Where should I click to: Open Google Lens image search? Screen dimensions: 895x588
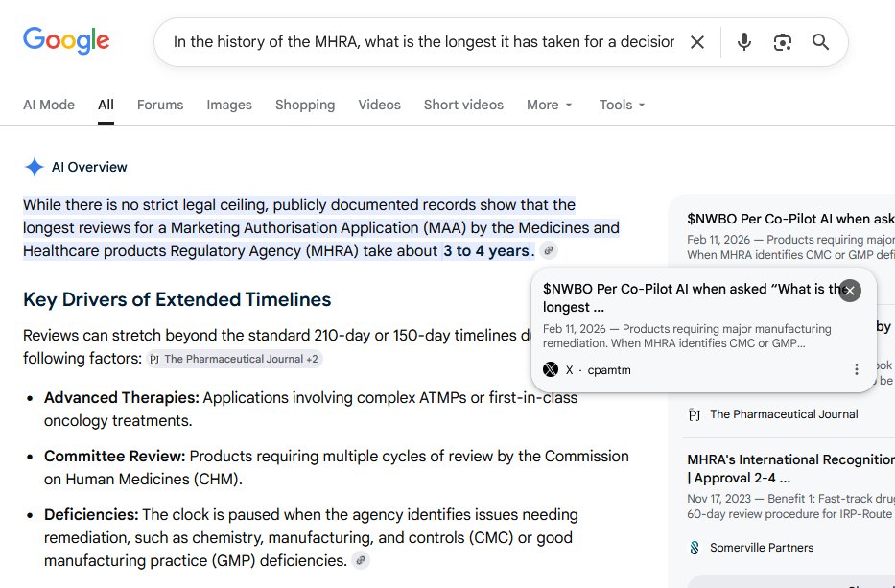tap(782, 42)
